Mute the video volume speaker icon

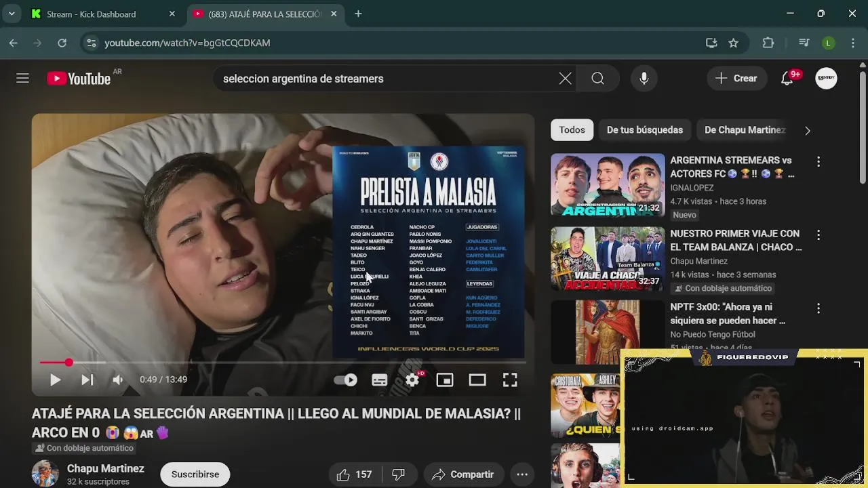[118, 380]
